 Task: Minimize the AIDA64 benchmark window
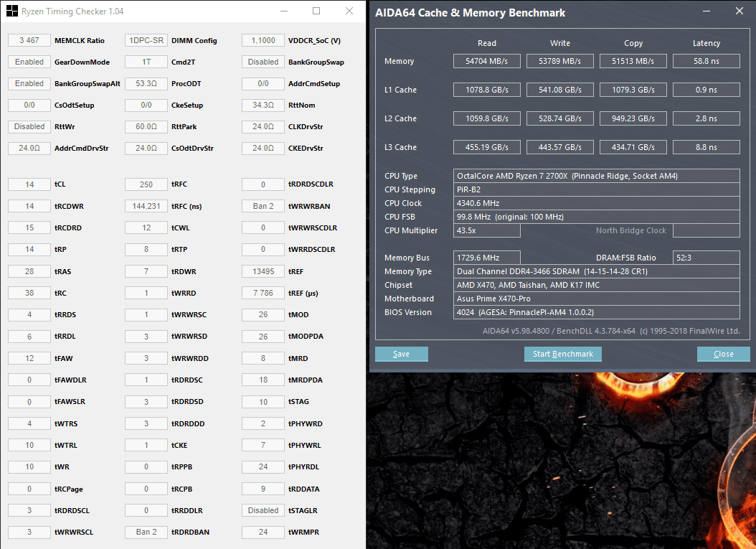pos(707,11)
